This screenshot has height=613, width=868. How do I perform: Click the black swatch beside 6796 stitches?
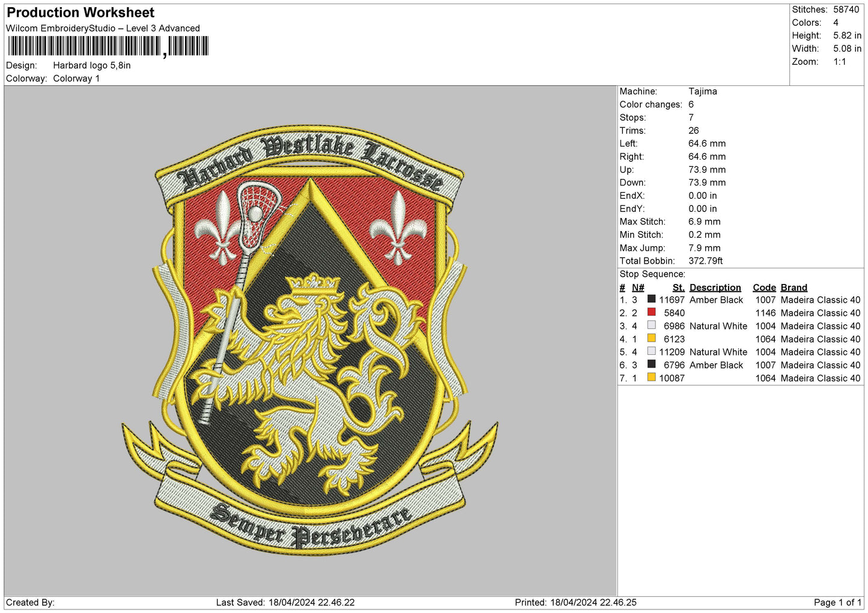651,364
